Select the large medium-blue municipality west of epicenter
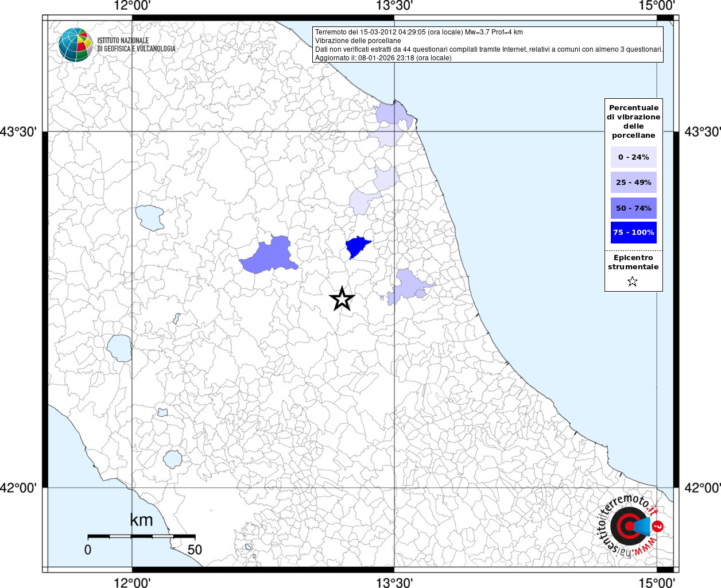 click(x=270, y=256)
